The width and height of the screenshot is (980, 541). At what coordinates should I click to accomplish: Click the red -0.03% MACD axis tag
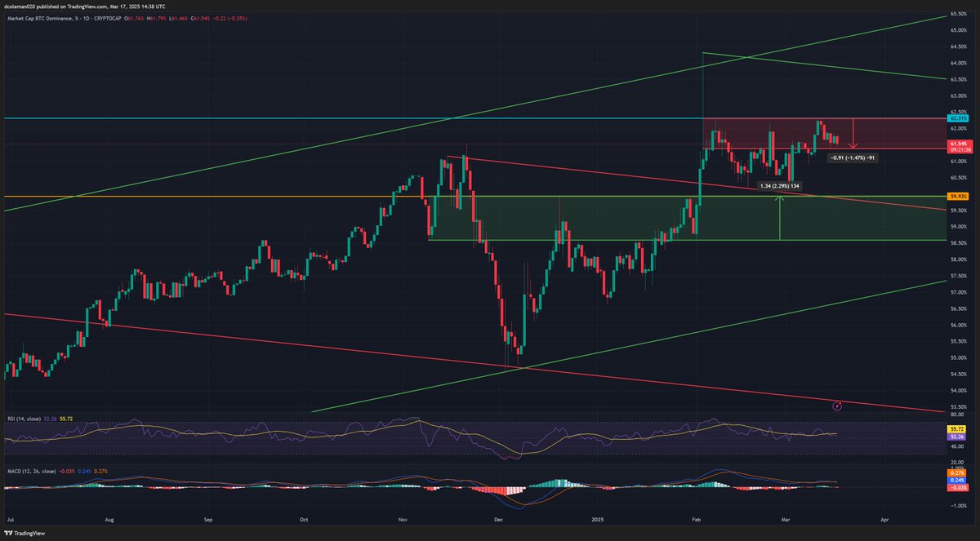957,487
